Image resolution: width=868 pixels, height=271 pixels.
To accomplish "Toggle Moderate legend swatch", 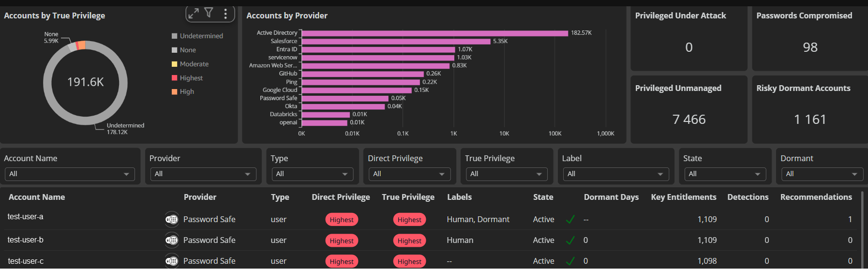I will tap(174, 64).
